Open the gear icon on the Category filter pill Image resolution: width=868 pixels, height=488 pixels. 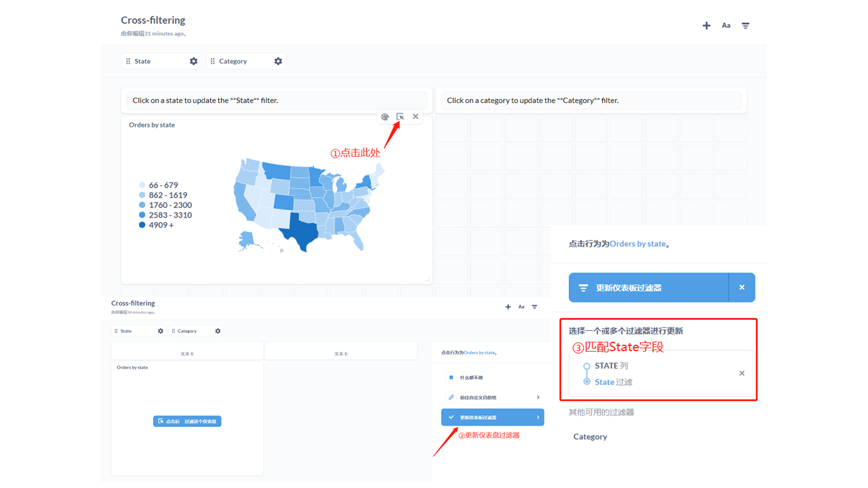(278, 60)
